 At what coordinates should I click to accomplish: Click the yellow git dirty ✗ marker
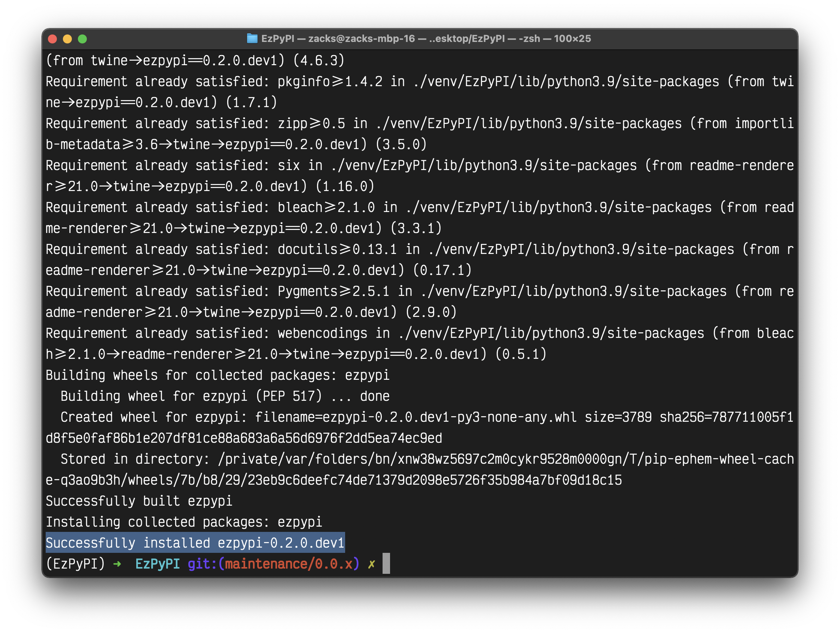tap(371, 564)
